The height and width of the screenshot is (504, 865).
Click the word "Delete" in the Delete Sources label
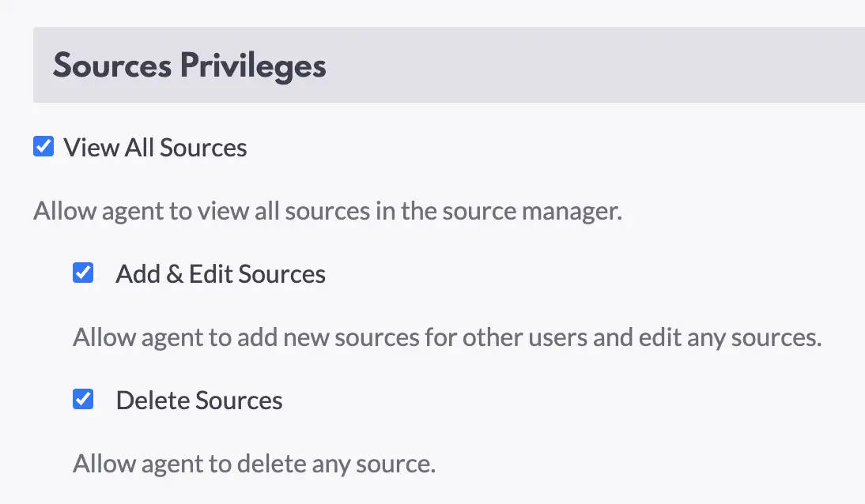tap(153, 401)
